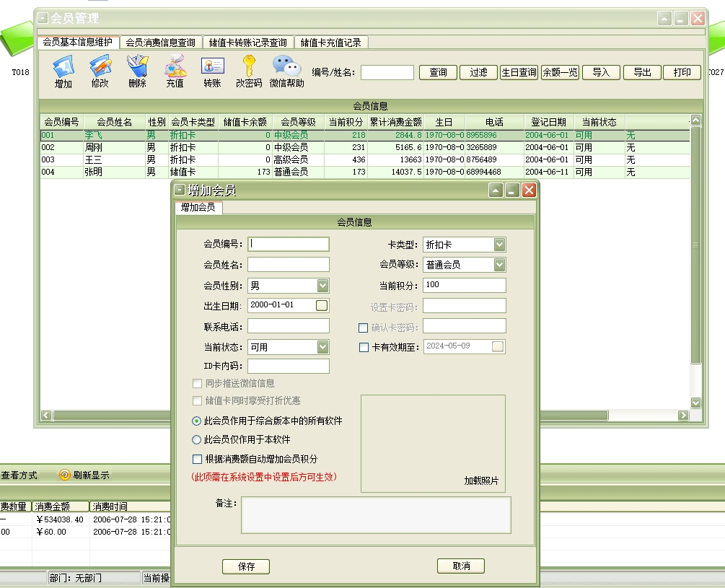Open the 会员等级 dropdown list
Viewport: 725px width, 588px height.
(500, 265)
